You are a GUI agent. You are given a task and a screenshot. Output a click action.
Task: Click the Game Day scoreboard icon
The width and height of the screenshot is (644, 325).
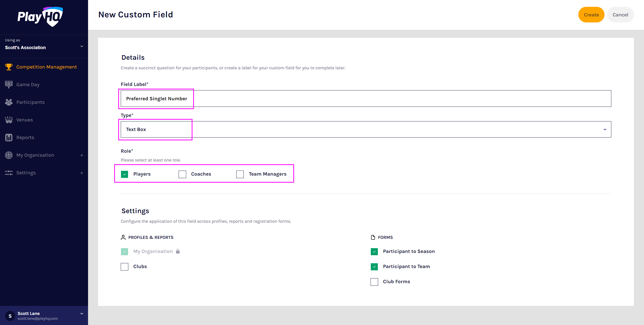click(x=9, y=84)
